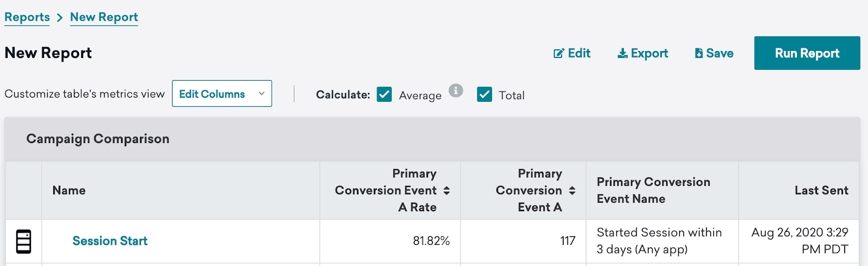Click the Export download icon
Viewport: 868px width, 266px height.
(x=623, y=53)
